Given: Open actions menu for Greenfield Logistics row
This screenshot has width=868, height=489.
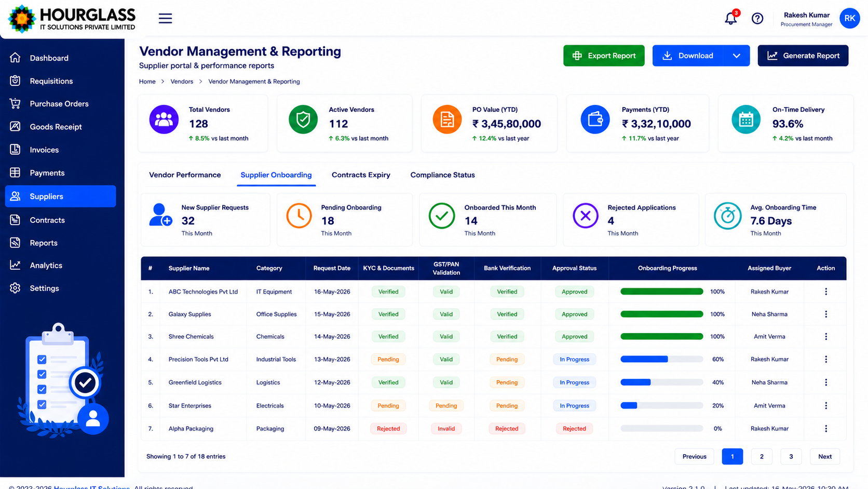Looking at the screenshot, I should pyautogui.click(x=826, y=382).
